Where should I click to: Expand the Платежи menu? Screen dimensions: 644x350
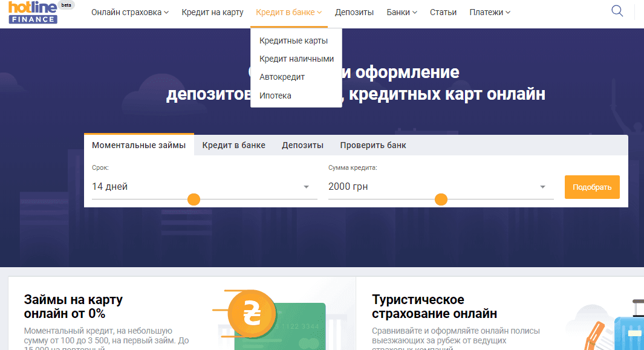coord(490,12)
